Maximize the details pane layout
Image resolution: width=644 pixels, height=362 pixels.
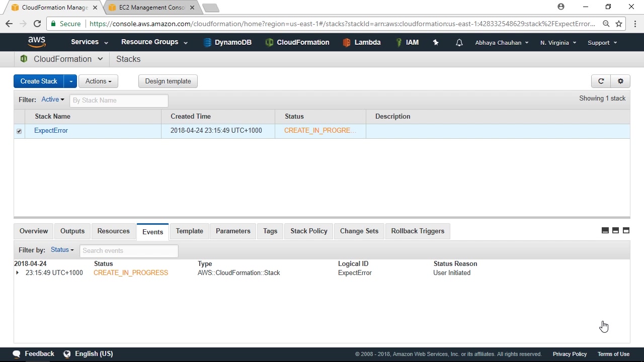(626, 230)
